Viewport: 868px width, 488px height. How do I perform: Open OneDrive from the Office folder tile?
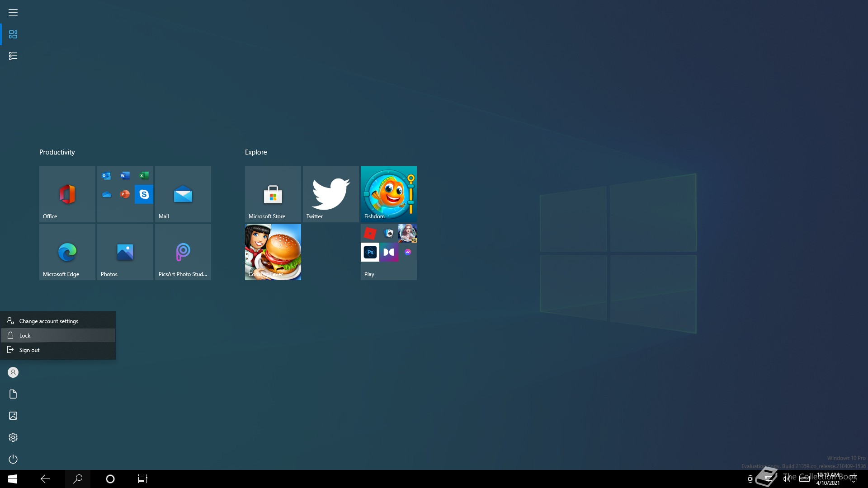(106, 195)
